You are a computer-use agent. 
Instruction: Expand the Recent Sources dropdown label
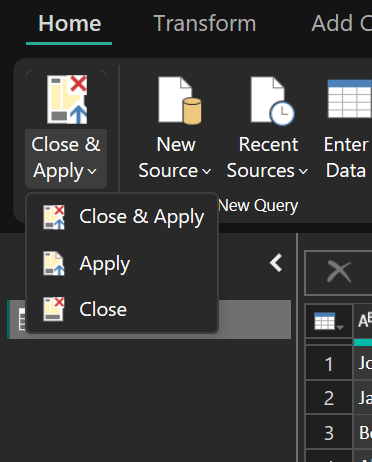click(267, 158)
